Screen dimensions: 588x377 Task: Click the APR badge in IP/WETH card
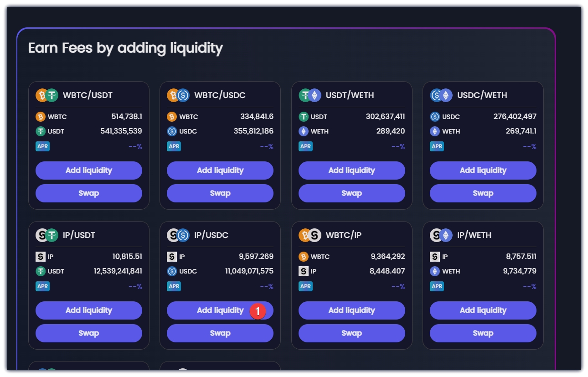point(437,286)
